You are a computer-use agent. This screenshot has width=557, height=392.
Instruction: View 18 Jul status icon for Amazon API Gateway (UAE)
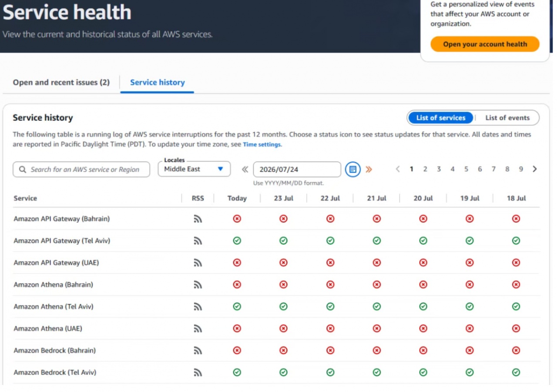click(516, 263)
